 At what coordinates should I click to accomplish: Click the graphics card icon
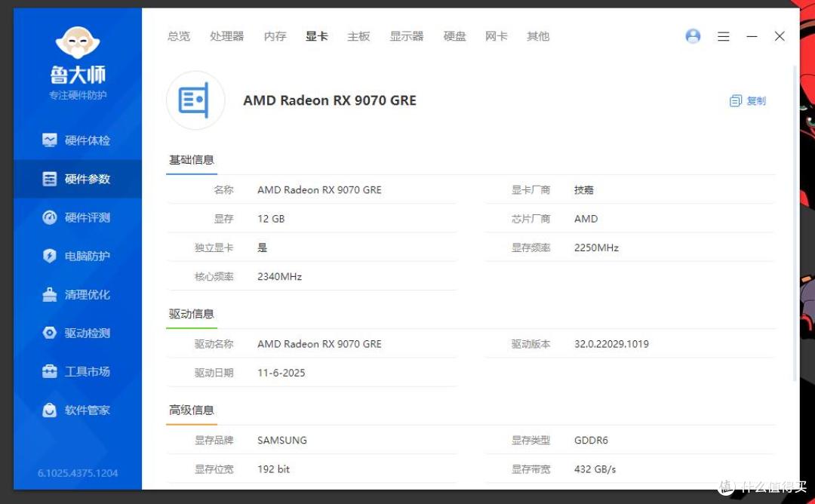click(195, 100)
